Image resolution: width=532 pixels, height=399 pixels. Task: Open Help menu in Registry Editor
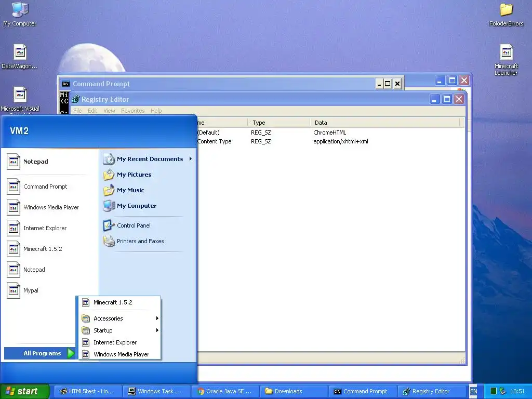[156, 111]
